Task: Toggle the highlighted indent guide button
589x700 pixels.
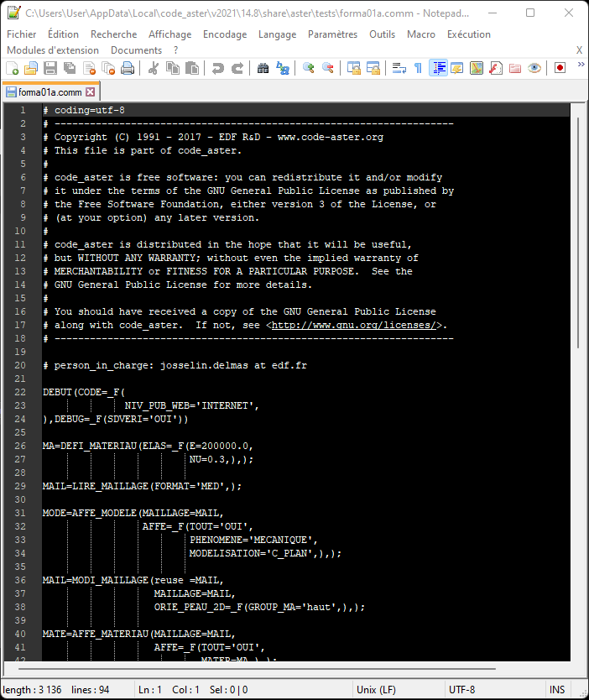Action: click(x=438, y=68)
